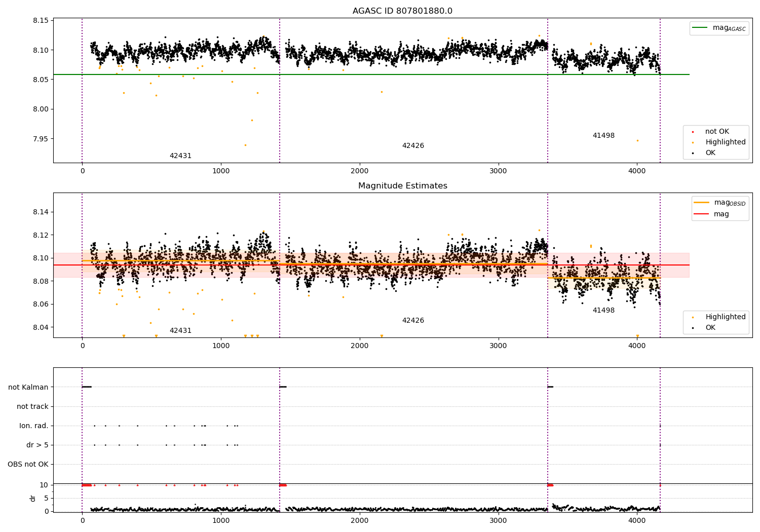Click the 42426 observation label in the middle plot
The width and height of the screenshot is (760, 532).
point(413,321)
